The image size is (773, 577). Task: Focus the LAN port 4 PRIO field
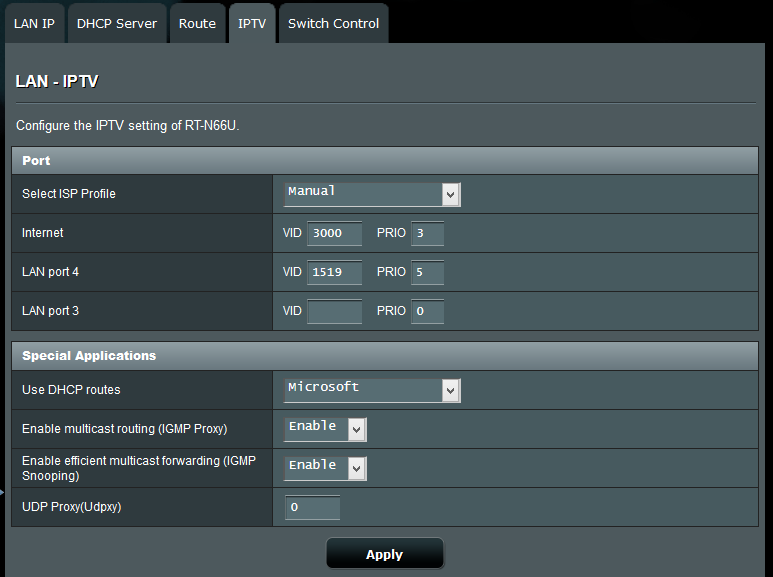(x=427, y=272)
